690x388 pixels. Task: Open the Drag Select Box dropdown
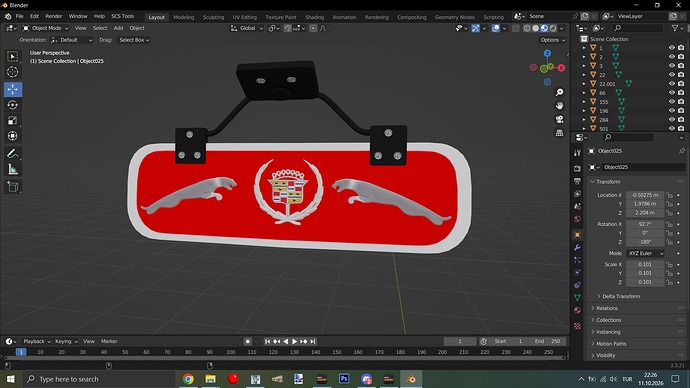click(134, 40)
